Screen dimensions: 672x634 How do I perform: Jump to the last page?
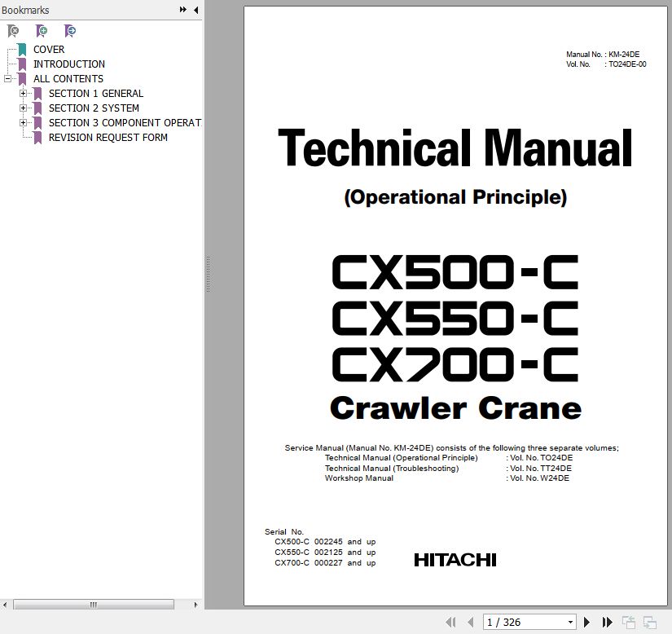[606, 623]
